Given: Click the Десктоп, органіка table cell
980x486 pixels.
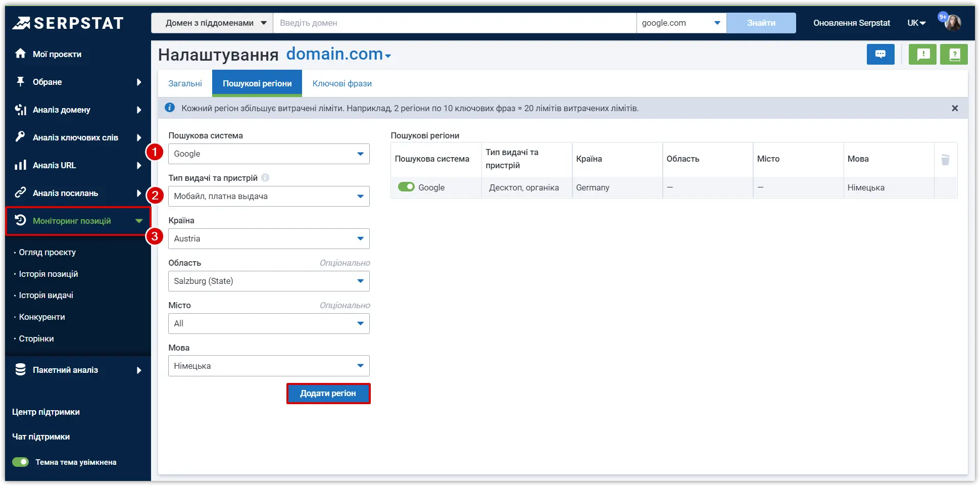Looking at the screenshot, I should (527, 187).
